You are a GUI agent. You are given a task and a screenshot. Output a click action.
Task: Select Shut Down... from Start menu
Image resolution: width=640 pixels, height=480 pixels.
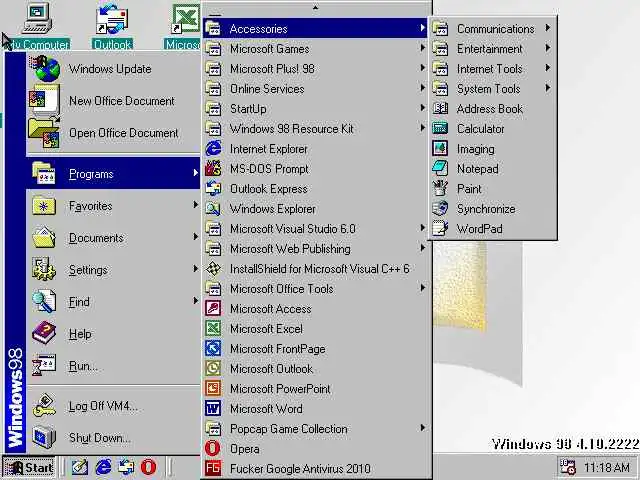tap(113, 438)
